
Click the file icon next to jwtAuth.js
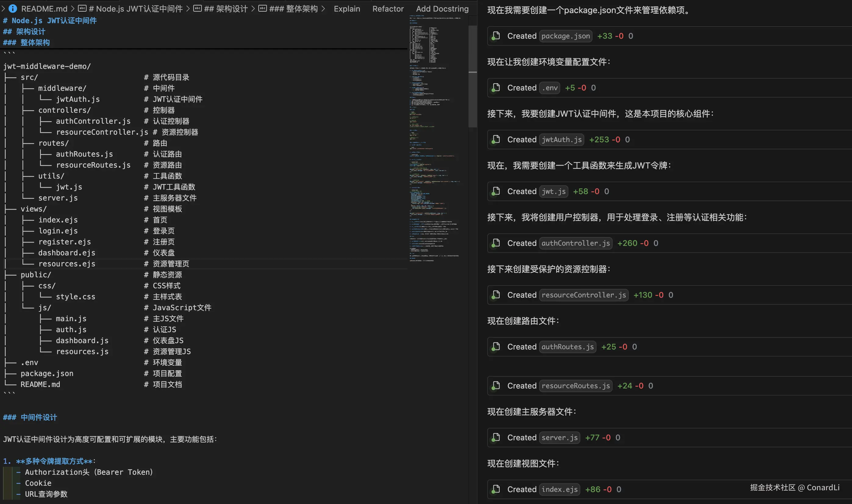(496, 140)
